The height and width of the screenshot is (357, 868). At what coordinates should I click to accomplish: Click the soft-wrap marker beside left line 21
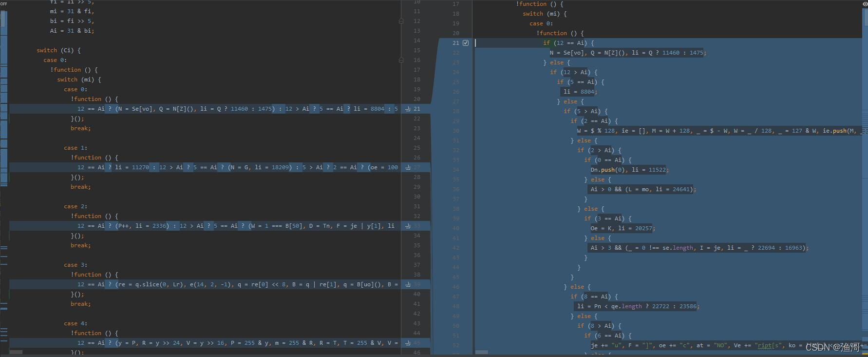point(408,109)
